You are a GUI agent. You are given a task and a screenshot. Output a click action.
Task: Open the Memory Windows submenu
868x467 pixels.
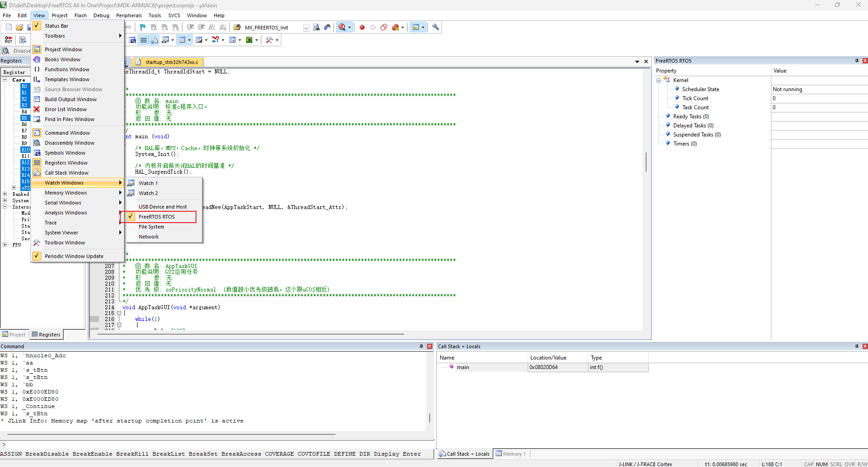(78, 193)
